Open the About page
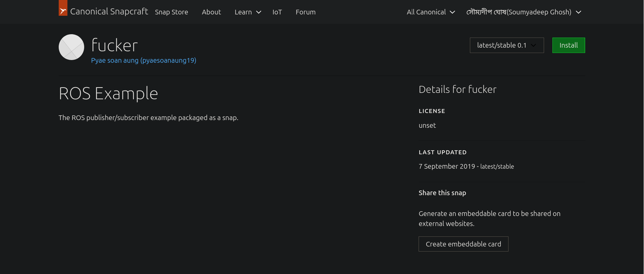Viewport: 644px width, 274px height. click(x=211, y=12)
